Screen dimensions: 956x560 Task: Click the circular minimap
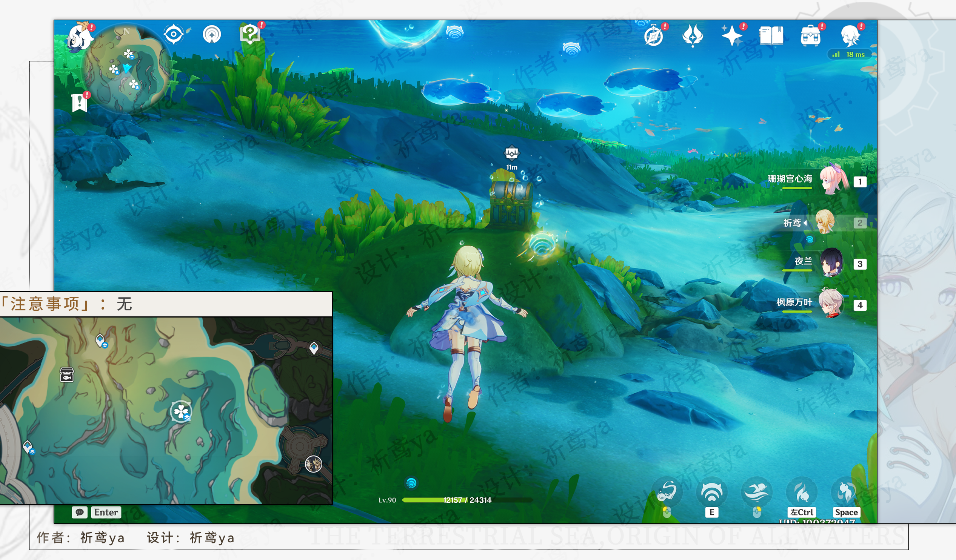[127, 68]
